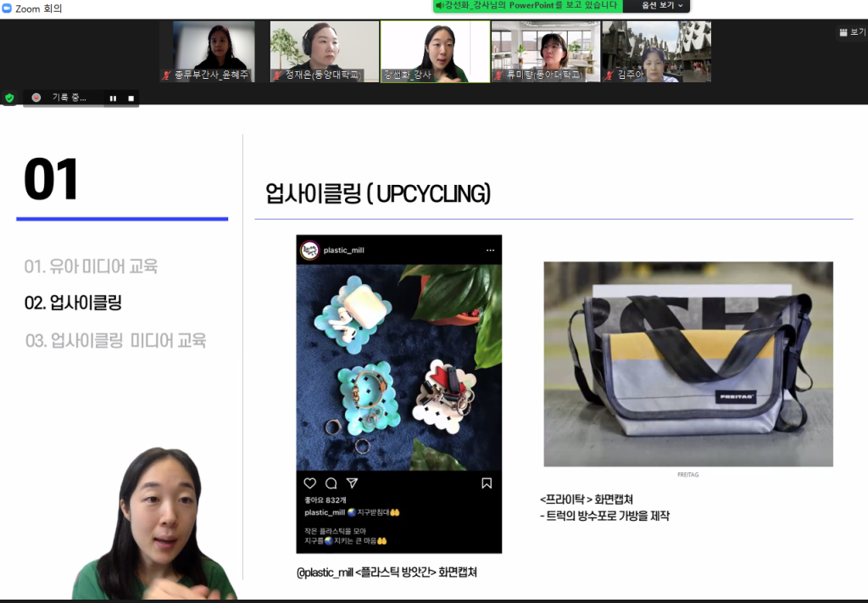Click muted microphone icon on 김주아 tile
The height and width of the screenshot is (603, 868).
point(610,75)
